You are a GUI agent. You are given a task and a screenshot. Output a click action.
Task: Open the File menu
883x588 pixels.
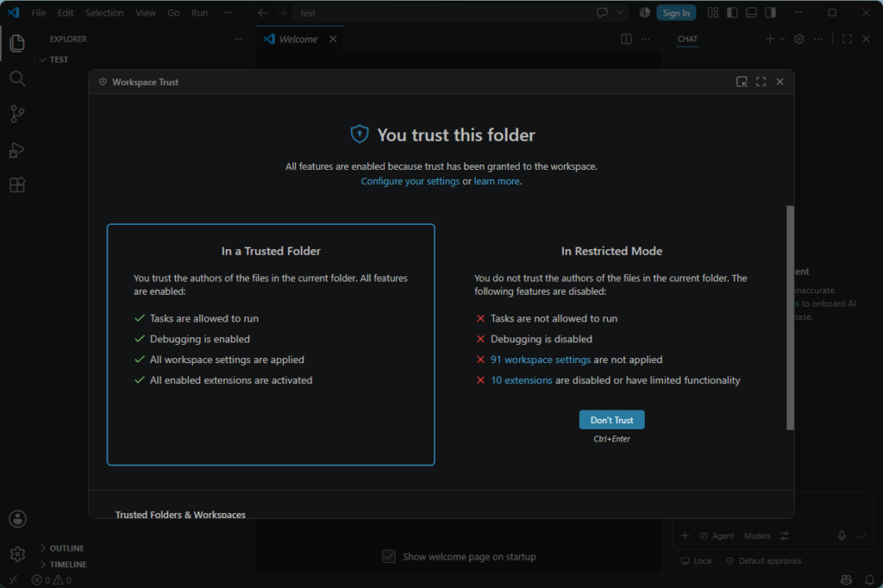click(39, 12)
